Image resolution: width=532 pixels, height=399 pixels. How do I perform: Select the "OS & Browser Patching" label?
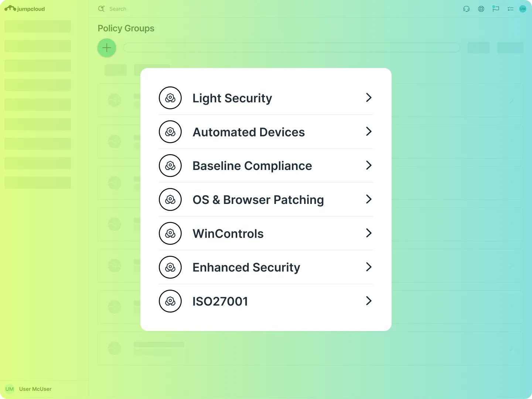point(258,200)
